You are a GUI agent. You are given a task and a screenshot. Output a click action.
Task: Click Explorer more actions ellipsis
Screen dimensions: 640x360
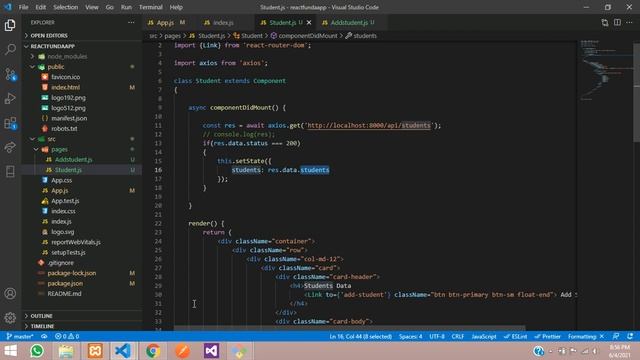tap(131, 22)
